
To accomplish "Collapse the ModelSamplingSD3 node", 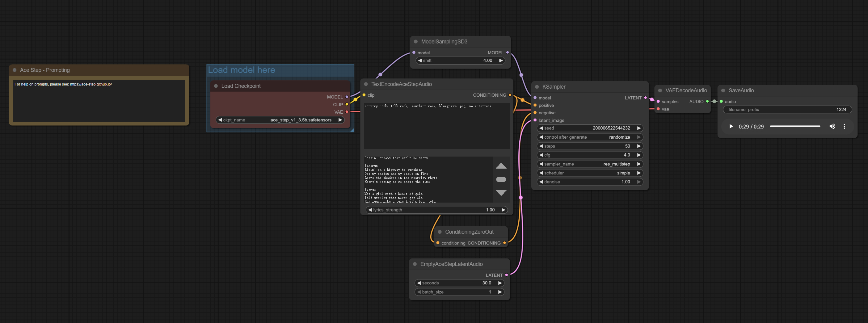I will tap(416, 41).
